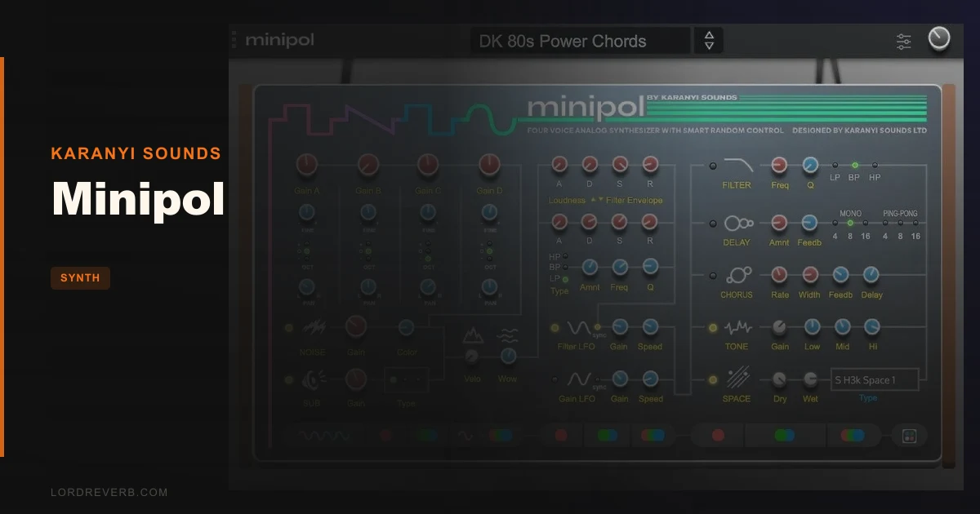
Task: Click the Gain C fine tune knob
Action: 428,213
